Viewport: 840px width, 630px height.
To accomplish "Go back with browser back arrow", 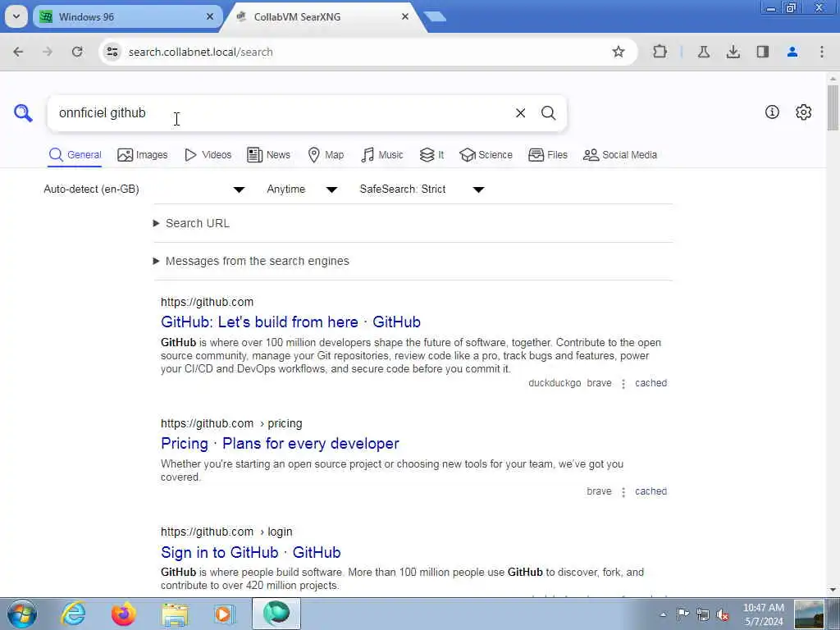I will coord(18,52).
